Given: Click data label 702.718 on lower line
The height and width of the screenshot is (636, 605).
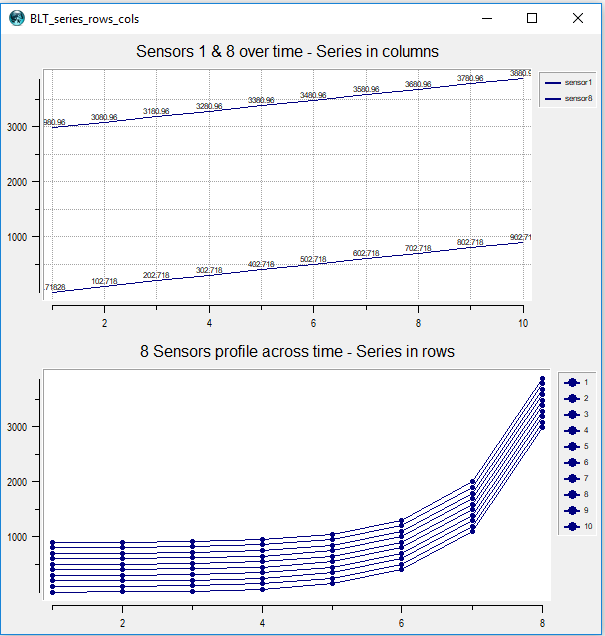Looking at the screenshot, I should (418, 248).
